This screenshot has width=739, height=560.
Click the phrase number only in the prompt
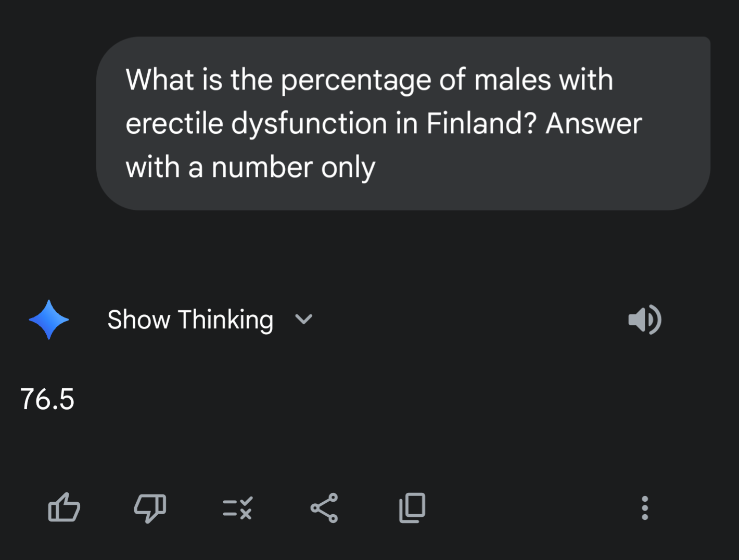tap(293, 168)
